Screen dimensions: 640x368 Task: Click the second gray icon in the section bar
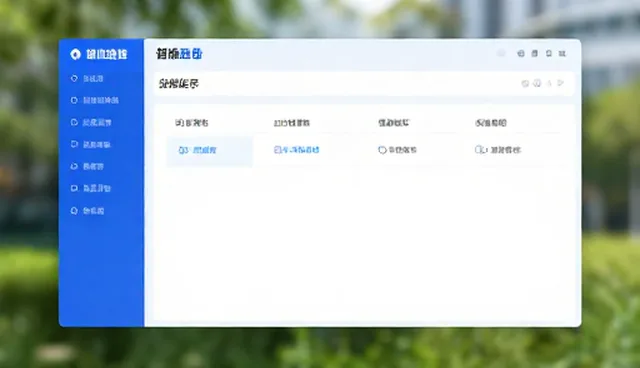(537, 83)
